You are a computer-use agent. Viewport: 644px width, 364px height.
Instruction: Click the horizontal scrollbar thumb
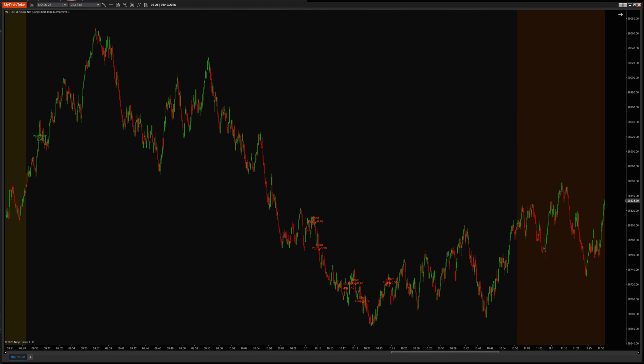tap(445, 352)
